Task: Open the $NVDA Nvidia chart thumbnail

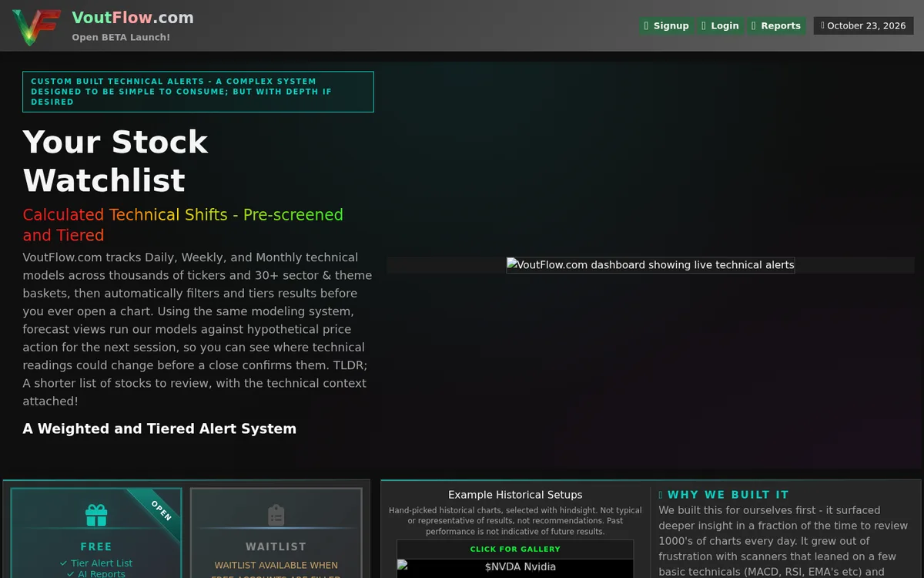Action: 515,568
